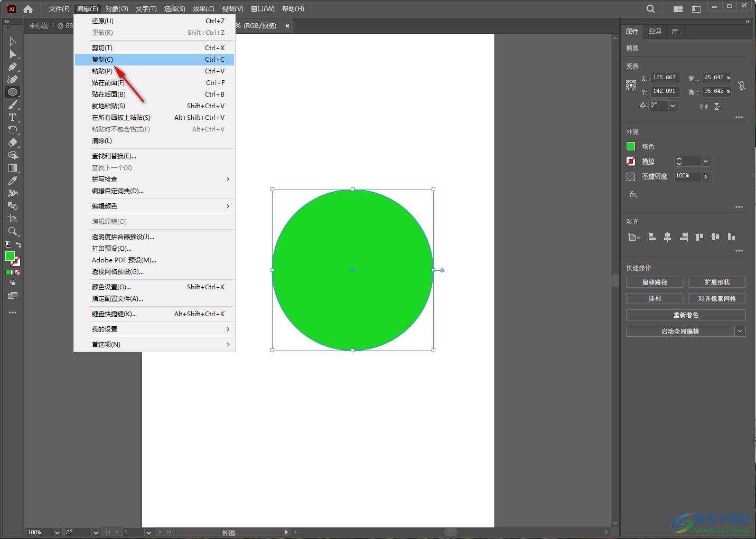Screen dimensions: 756x539
Task: Choose 粘贴(P) from the Edit menu
Action: 102,71
